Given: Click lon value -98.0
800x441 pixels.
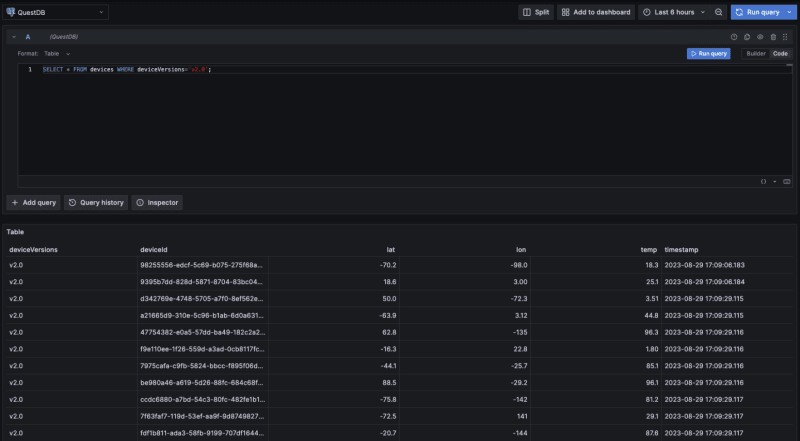Looking at the screenshot, I should click(x=519, y=265).
